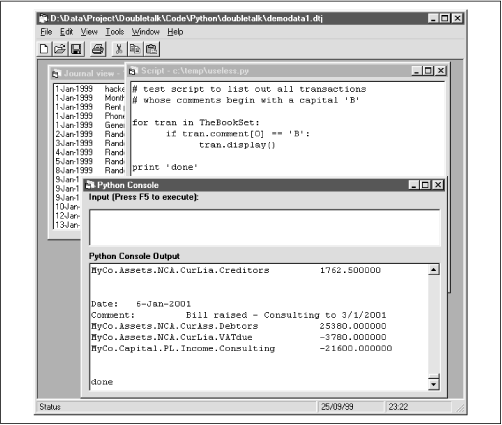Click the 'Date: 6-Jan-2001' output line

pos(141,304)
